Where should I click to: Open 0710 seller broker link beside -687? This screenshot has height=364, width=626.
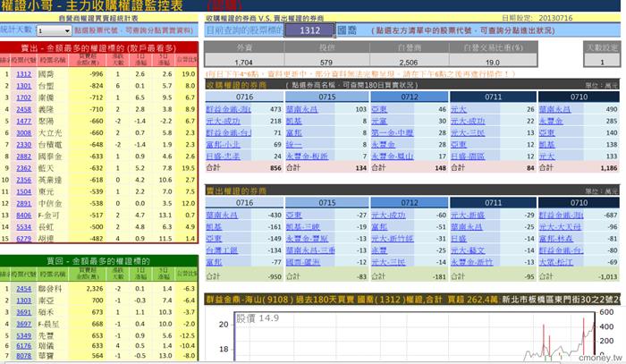tap(561, 216)
